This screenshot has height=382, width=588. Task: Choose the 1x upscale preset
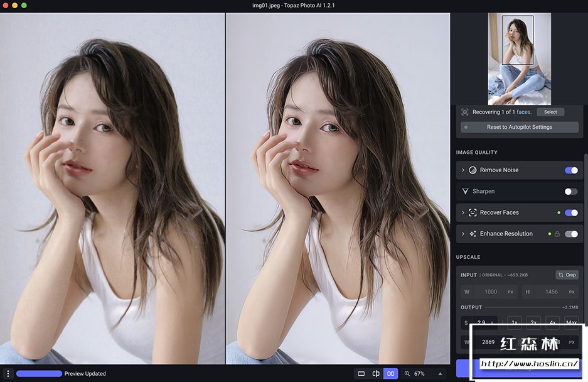pos(514,322)
